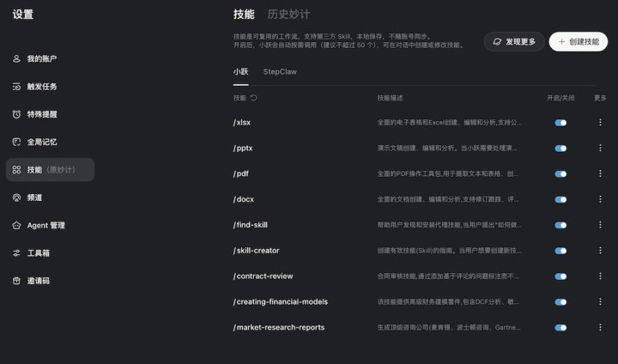This screenshot has height=364, width=618.
Task: Open Agent 管理 in the sidebar
Action: pos(50,225)
